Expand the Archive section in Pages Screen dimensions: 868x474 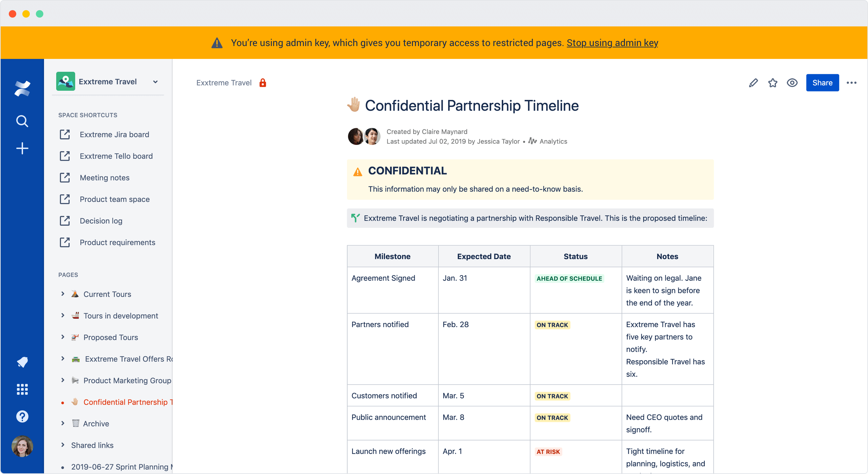(x=63, y=423)
